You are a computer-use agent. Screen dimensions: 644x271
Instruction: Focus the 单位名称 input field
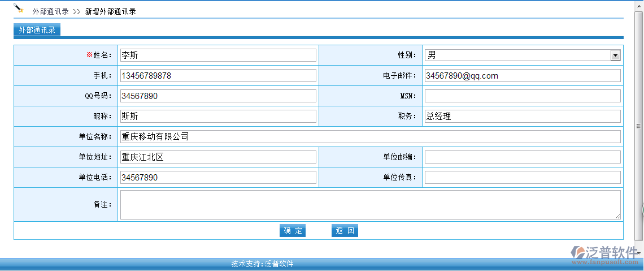(370, 136)
